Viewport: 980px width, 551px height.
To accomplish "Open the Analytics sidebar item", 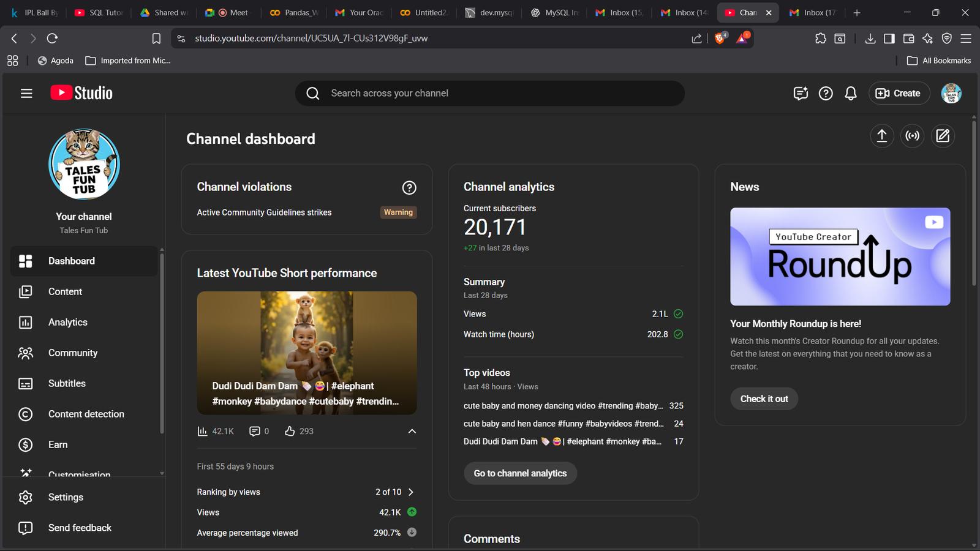I will click(x=67, y=322).
